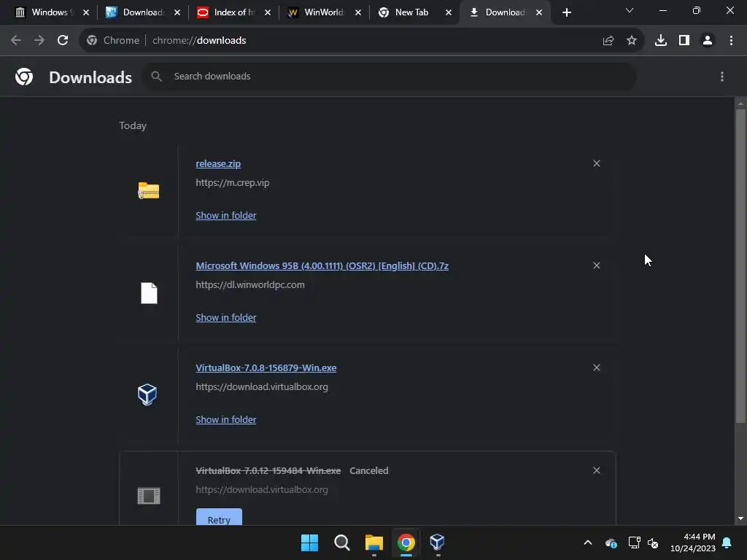Open the Chrome three-dot main menu
747x560 pixels.
(x=731, y=41)
